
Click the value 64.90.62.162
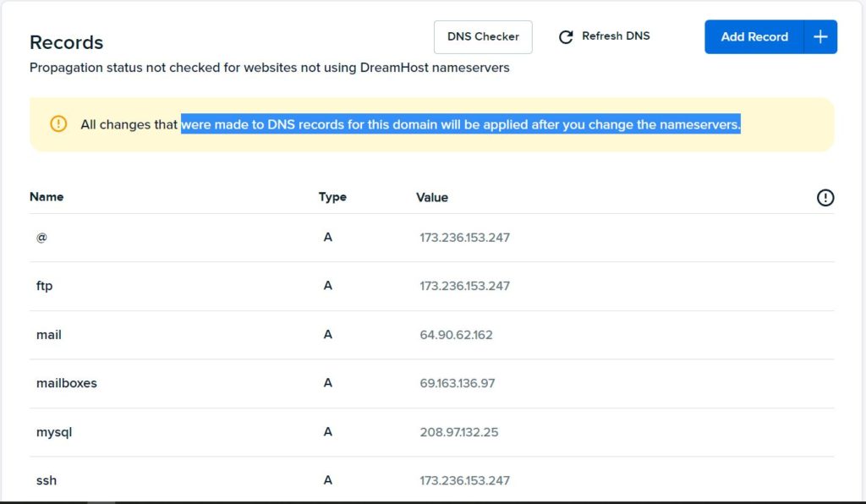(x=456, y=335)
